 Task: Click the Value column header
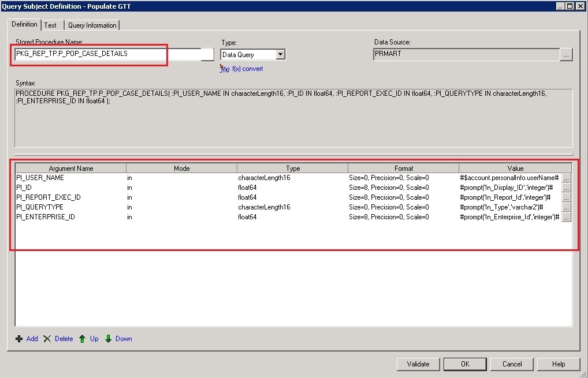pos(515,168)
